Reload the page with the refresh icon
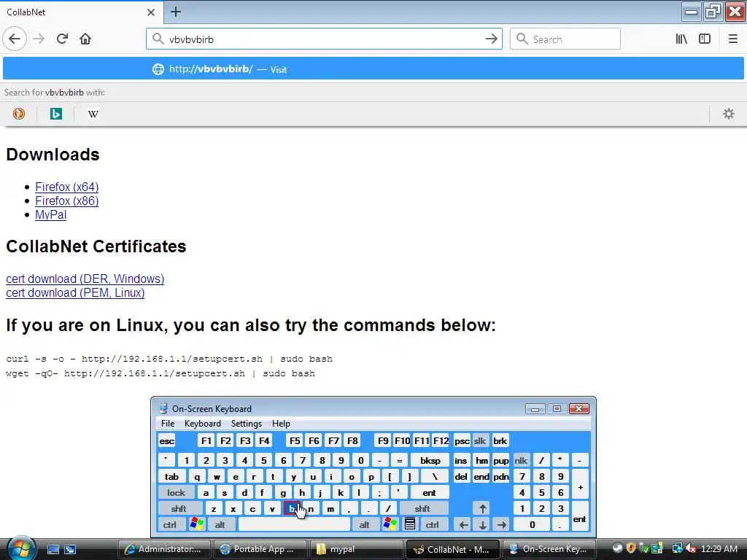This screenshot has width=747, height=560. tap(62, 39)
